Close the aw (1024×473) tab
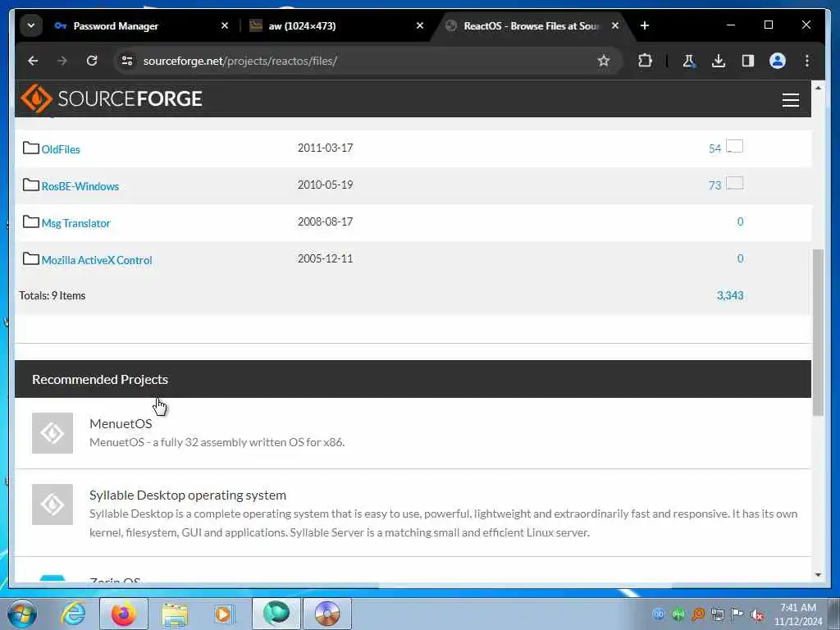This screenshot has width=840, height=630. (420, 25)
